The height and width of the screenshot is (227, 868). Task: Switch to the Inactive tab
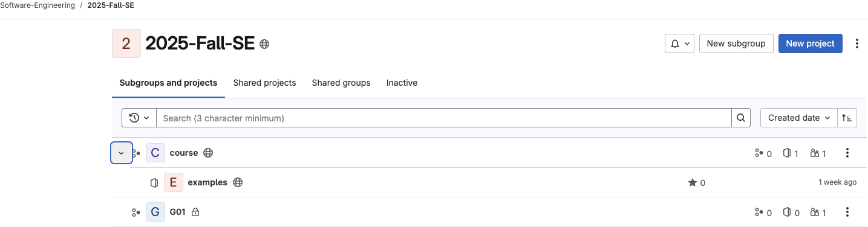[x=402, y=83]
